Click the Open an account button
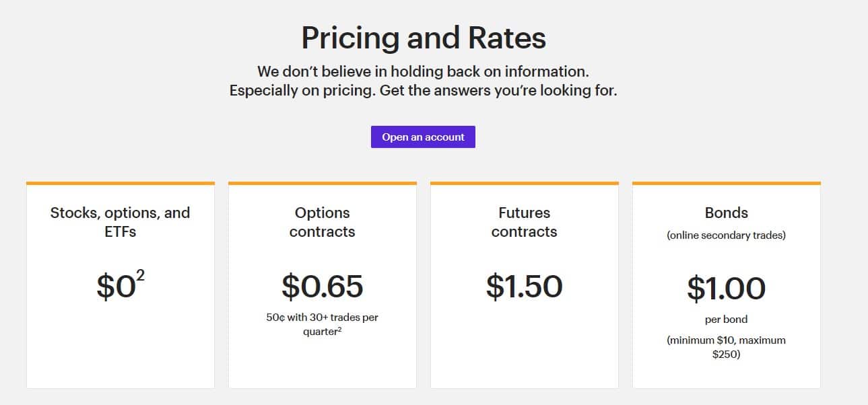 pyautogui.click(x=423, y=137)
